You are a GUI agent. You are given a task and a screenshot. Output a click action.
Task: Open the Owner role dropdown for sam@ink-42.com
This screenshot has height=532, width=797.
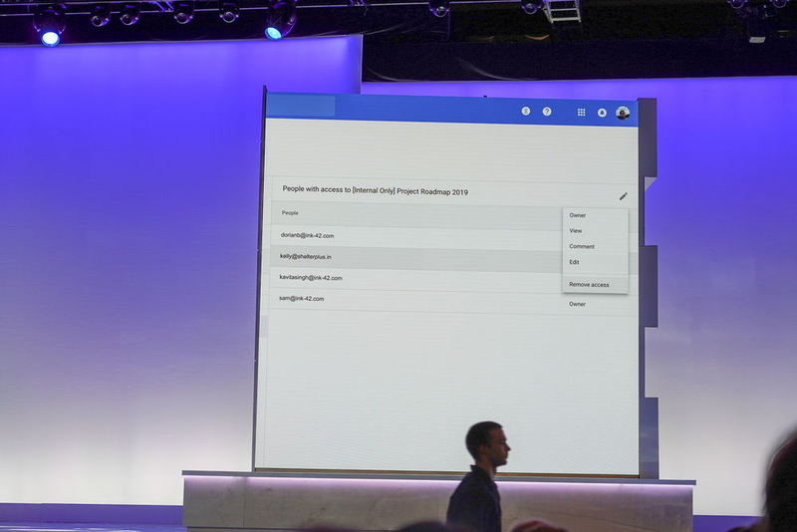578,304
